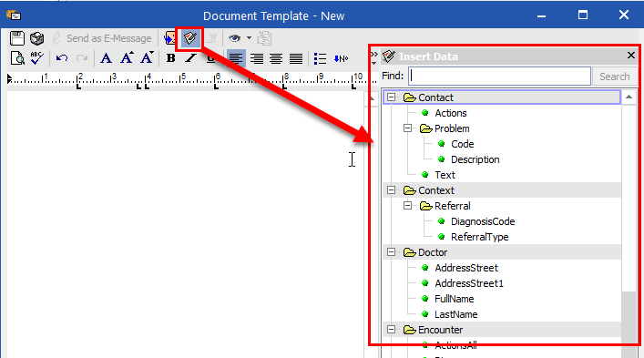
Task: Select the ReferralType field
Action: (479, 237)
